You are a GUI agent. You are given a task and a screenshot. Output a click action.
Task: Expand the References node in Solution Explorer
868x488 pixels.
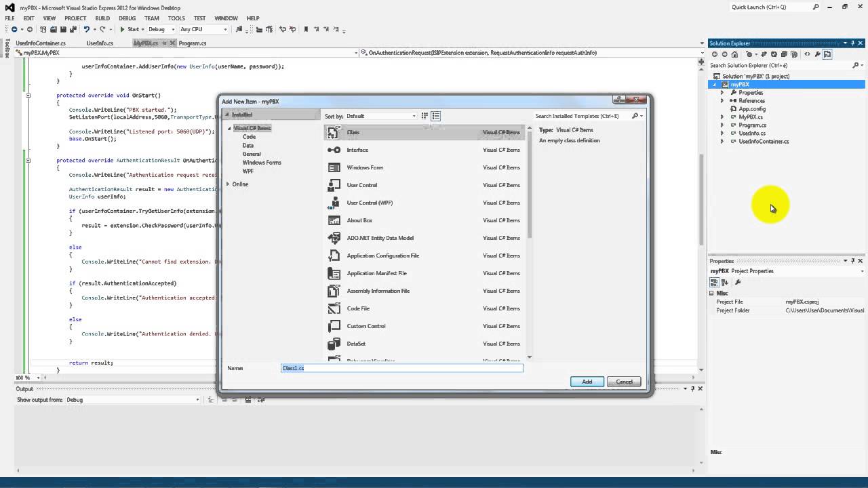[x=722, y=101]
